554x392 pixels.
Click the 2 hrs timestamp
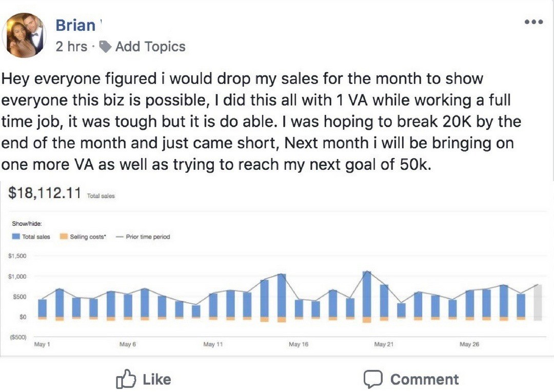71,46
